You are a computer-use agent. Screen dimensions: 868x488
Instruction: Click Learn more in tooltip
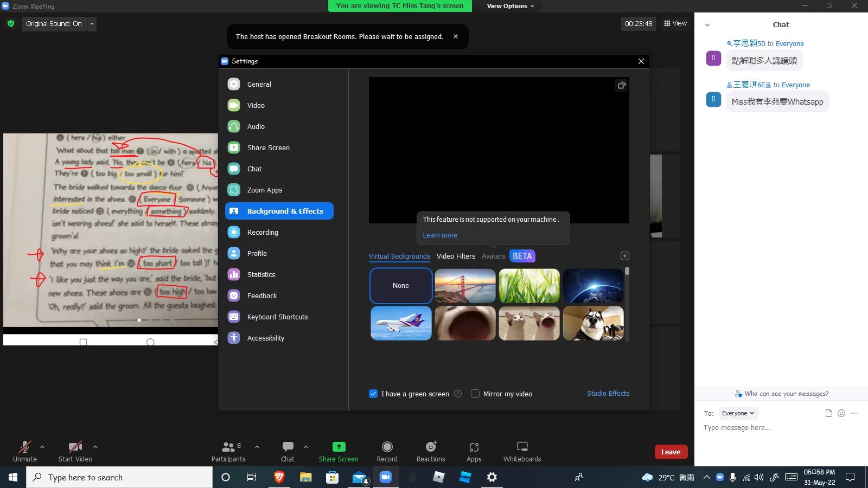440,235
